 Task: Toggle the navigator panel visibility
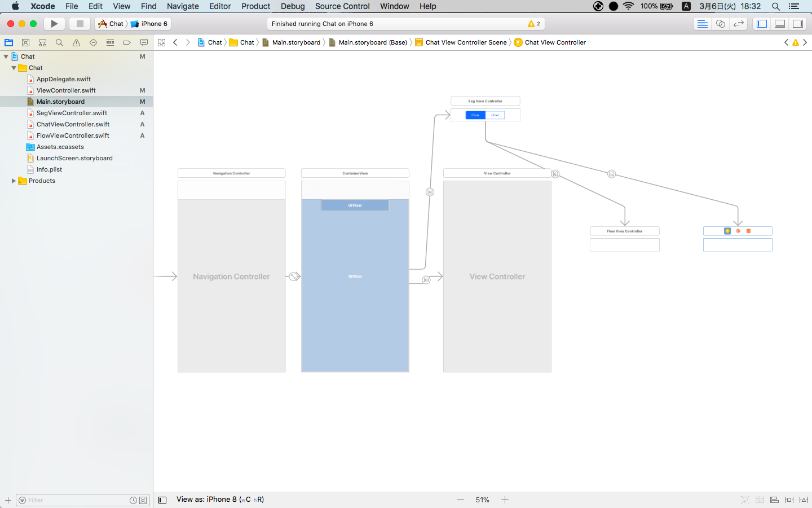click(x=762, y=24)
